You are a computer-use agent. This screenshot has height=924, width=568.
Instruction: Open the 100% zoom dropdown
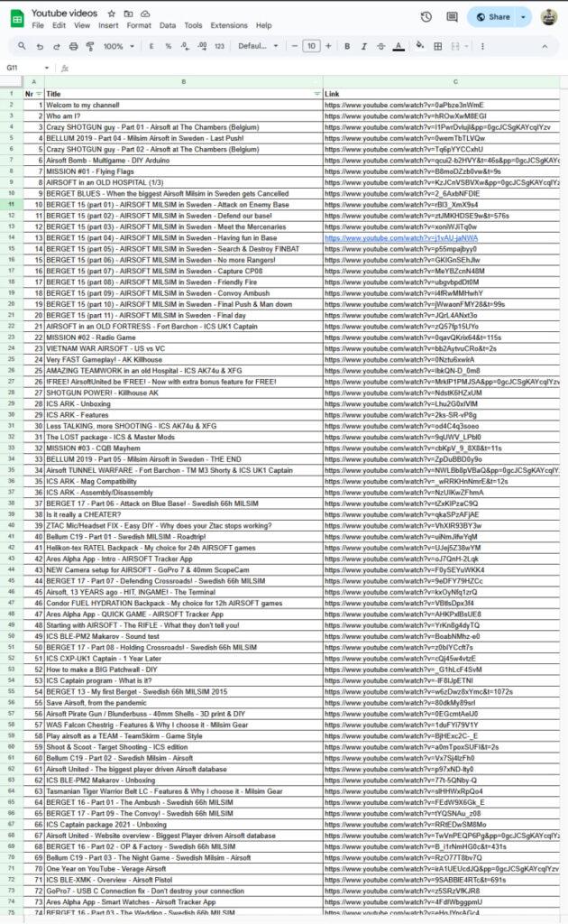[x=117, y=46]
